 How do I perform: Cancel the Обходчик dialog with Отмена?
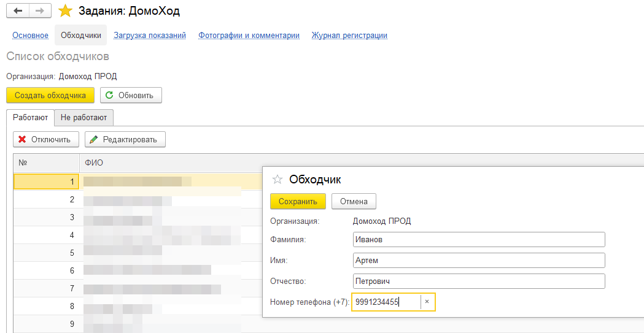354,201
